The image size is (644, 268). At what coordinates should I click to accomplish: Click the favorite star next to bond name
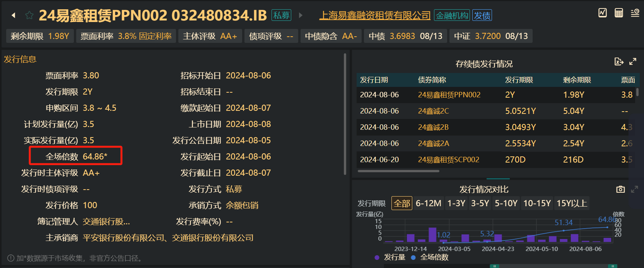click(x=29, y=15)
